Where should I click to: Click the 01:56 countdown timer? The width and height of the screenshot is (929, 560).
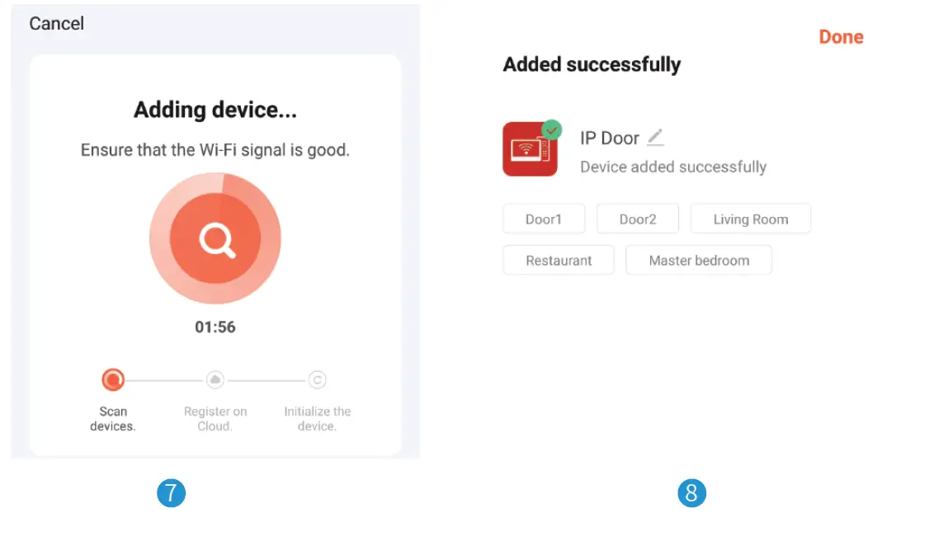(215, 327)
